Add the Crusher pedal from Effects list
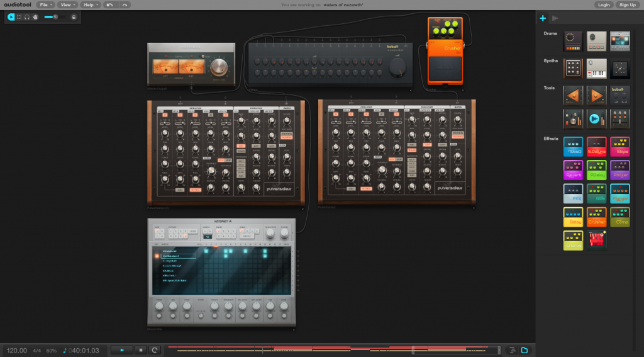 click(x=596, y=217)
